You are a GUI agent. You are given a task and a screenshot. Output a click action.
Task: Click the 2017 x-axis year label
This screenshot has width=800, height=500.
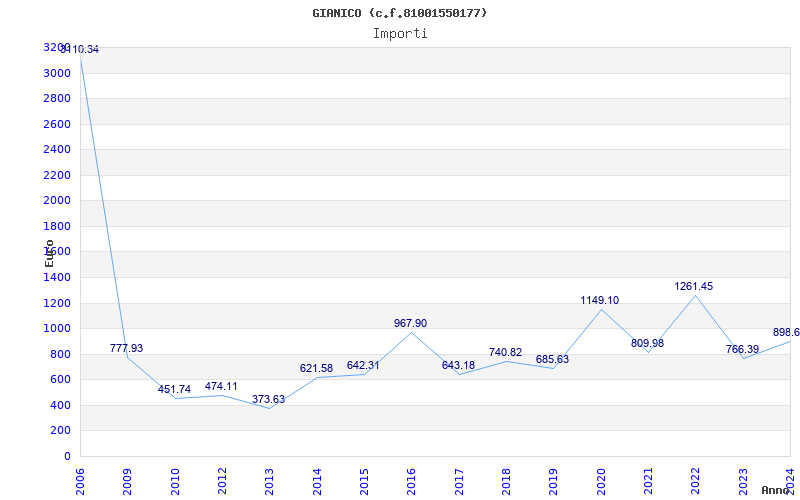[x=459, y=482]
